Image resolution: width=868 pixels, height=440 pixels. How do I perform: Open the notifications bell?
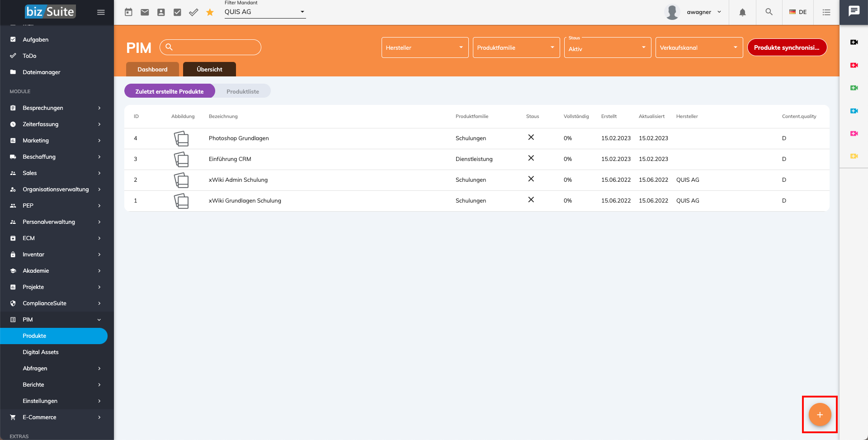coord(742,12)
